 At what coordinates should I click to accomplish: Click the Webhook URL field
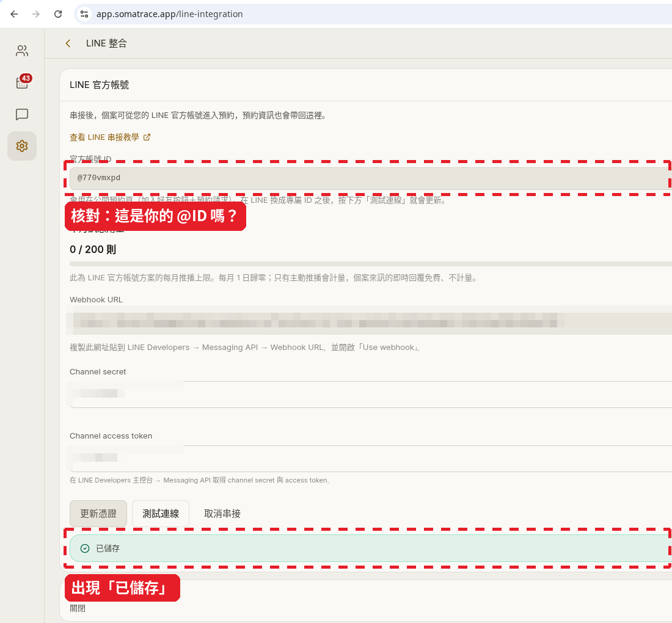click(370, 320)
